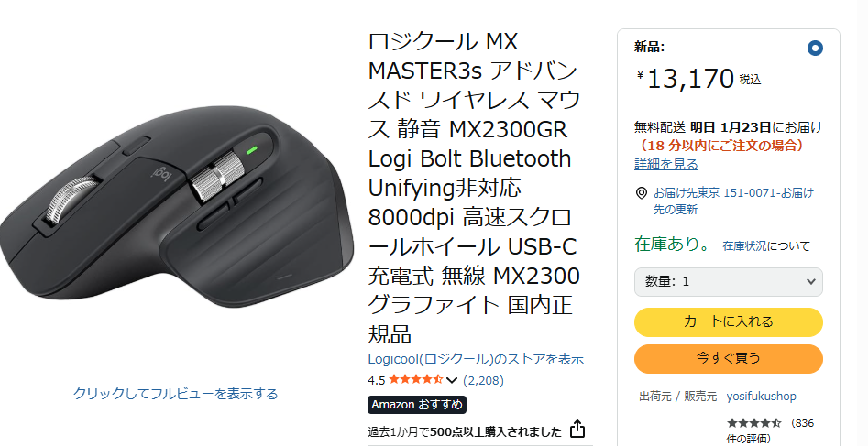This screenshot has height=446, width=868.
Task: Open the 2,208 reviews count link
Action: coord(483,380)
